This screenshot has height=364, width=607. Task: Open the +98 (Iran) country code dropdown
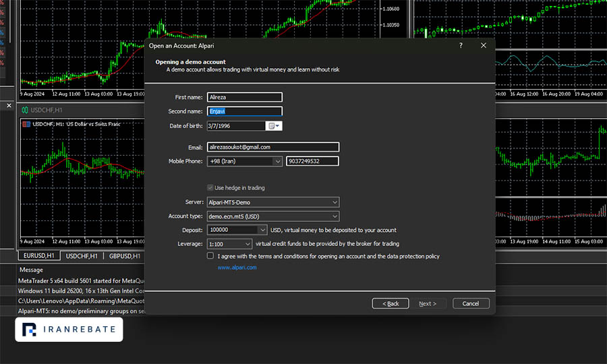[x=245, y=161]
